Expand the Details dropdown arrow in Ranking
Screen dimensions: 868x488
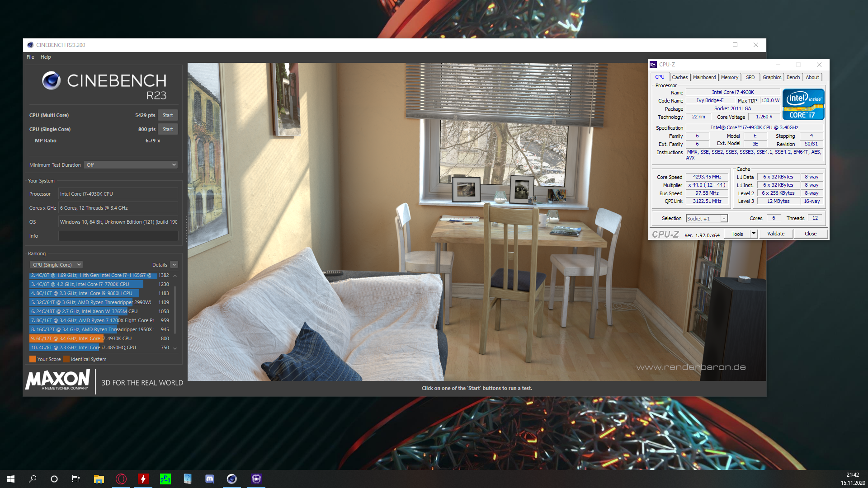point(175,265)
